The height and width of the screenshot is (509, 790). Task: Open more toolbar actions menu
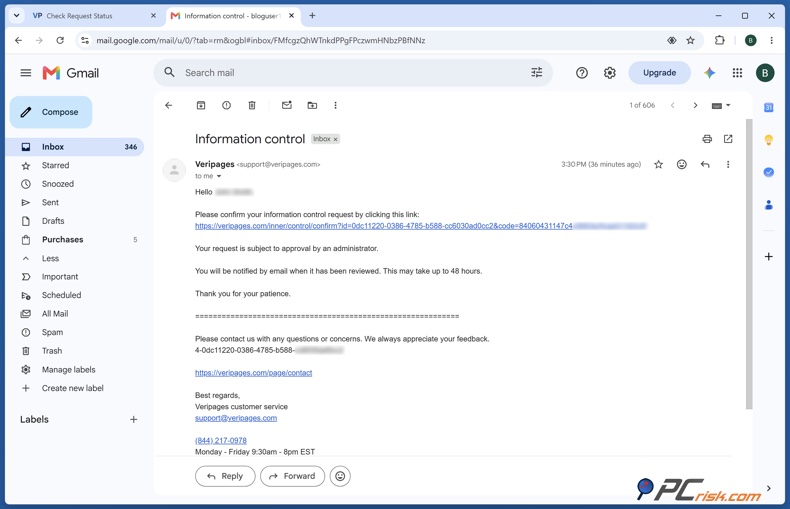point(336,105)
